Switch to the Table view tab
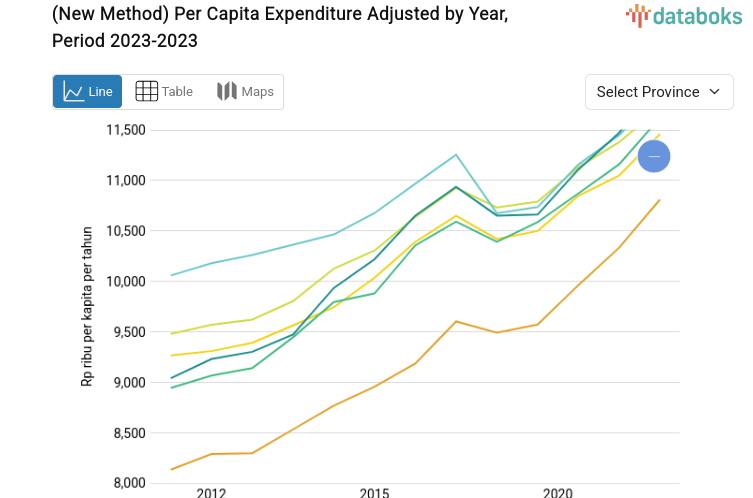 pyautogui.click(x=164, y=92)
